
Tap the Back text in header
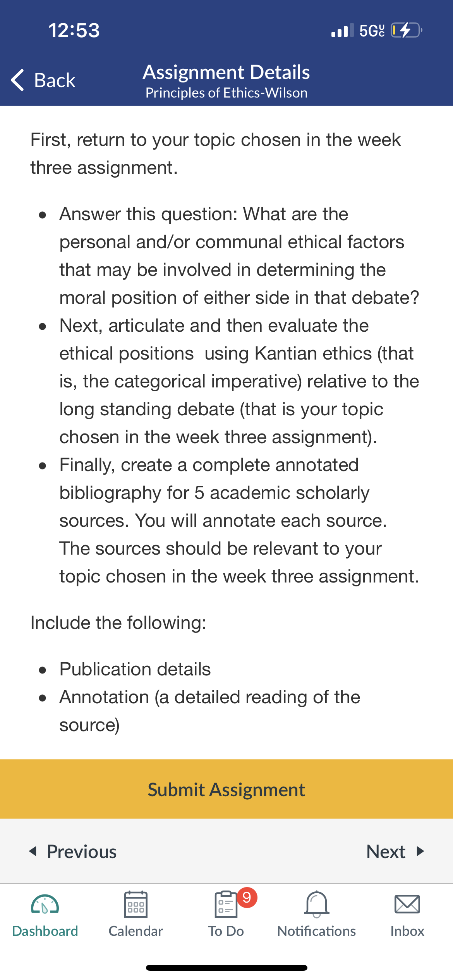coord(55,80)
